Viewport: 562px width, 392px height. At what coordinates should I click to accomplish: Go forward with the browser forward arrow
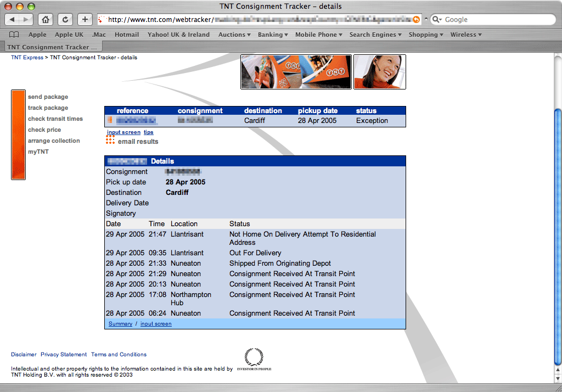(26, 19)
